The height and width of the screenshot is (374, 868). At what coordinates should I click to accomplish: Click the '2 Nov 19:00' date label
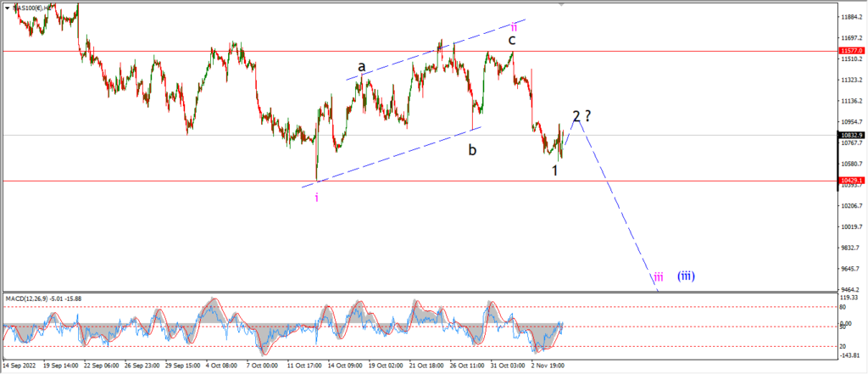pos(548,366)
